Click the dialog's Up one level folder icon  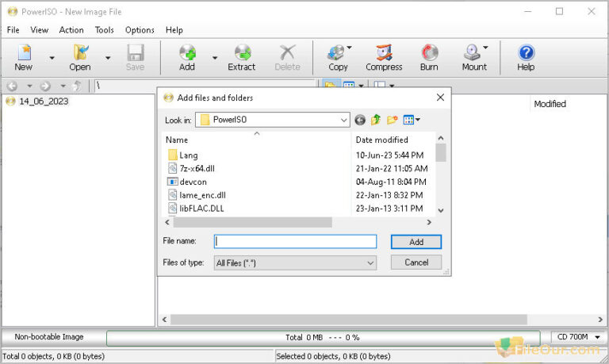[376, 120]
